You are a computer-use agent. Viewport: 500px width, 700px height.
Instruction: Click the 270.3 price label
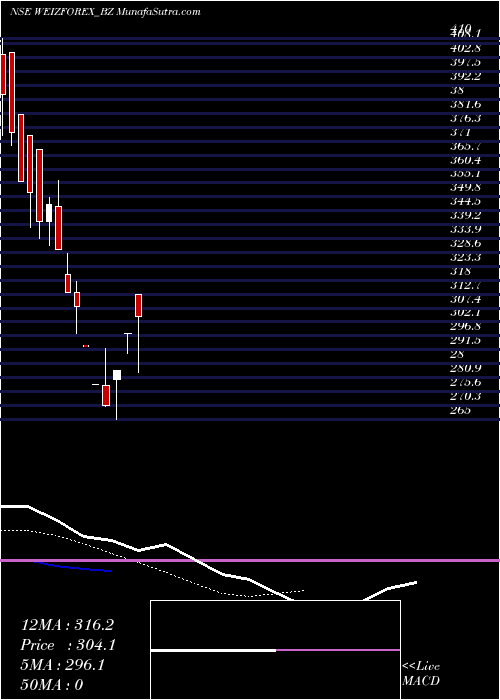point(465,396)
